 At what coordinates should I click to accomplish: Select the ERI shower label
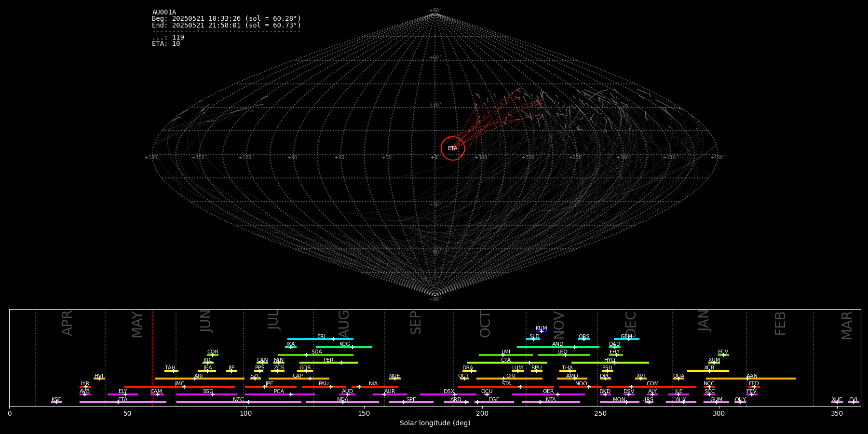pos(321,337)
